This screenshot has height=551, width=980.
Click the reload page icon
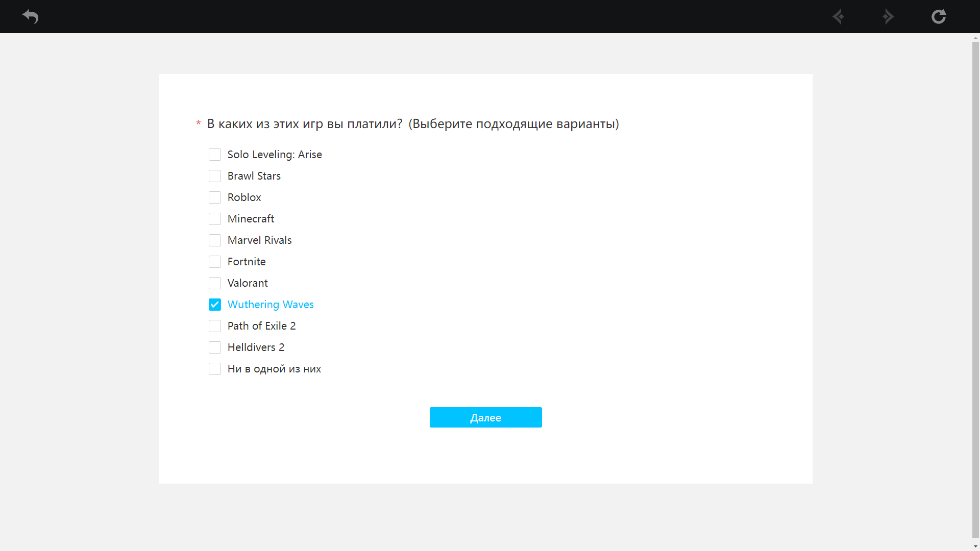[939, 16]
